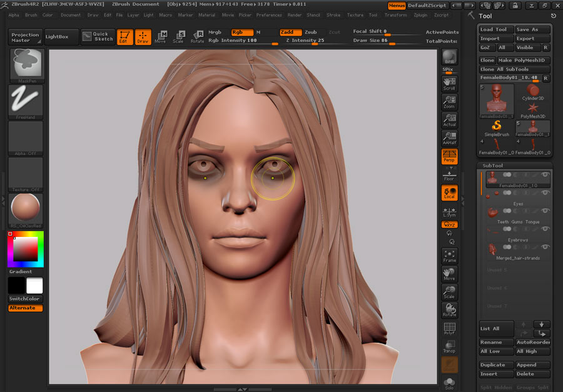Open the Alpha Off selector
Screen dimensions: 563x392
[x=26, y=138]
